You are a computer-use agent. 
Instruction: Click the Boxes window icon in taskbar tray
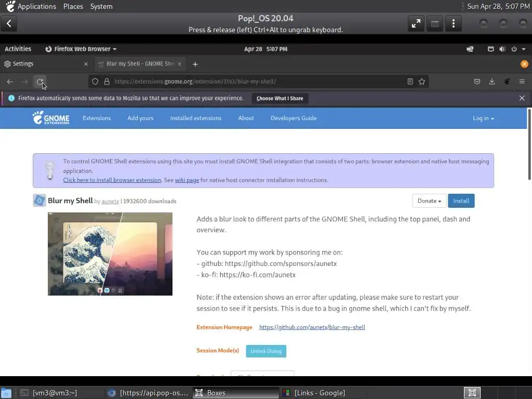472,393
